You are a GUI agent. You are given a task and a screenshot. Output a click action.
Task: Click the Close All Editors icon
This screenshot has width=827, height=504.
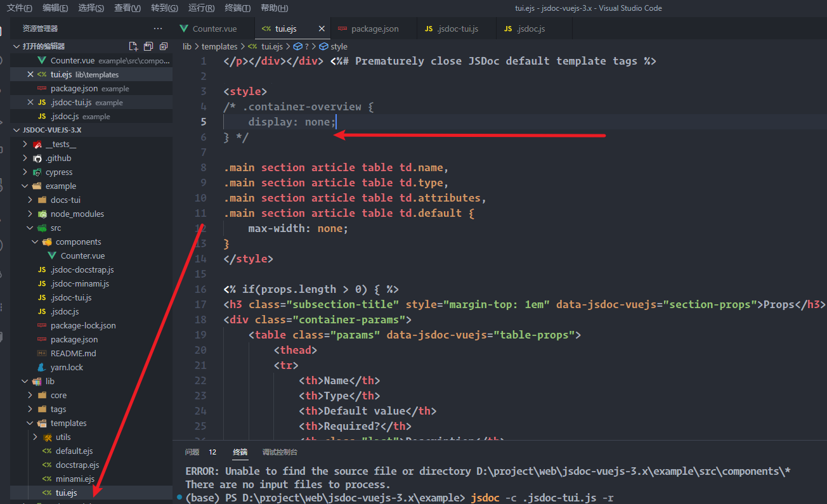coord(164,46)
